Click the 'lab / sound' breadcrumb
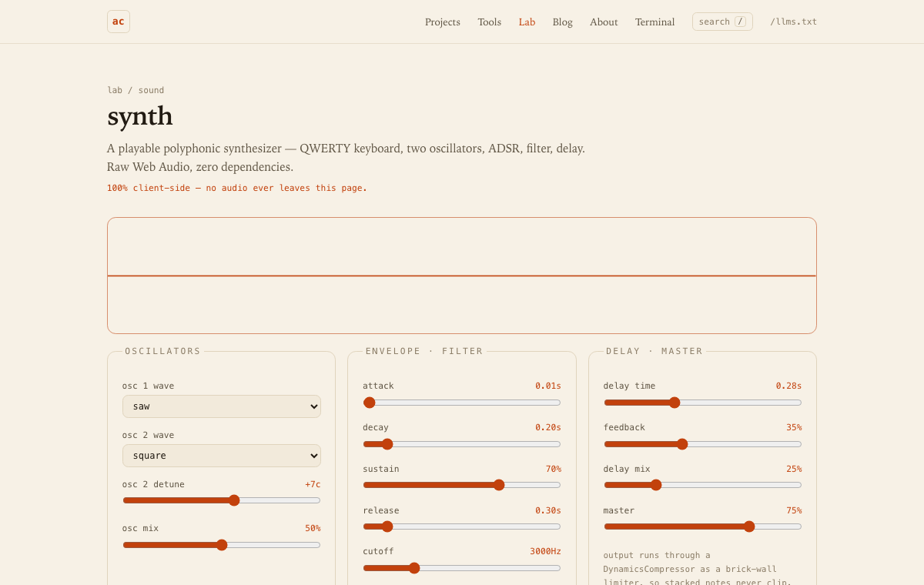Screen dimensions: 924x585 pyautogui.click(x=136, y=90)
